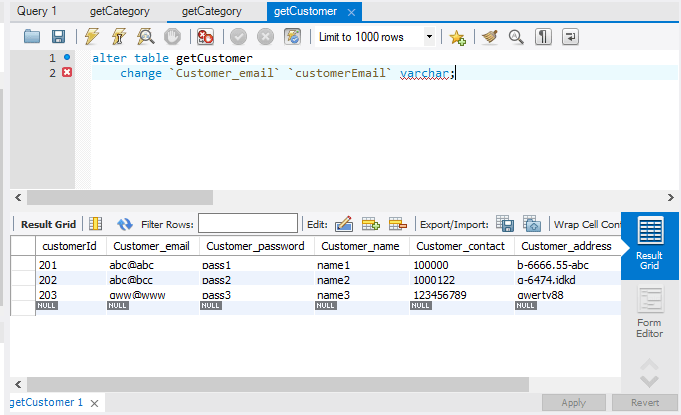Add query to favorites star icon

pos(457,37)
